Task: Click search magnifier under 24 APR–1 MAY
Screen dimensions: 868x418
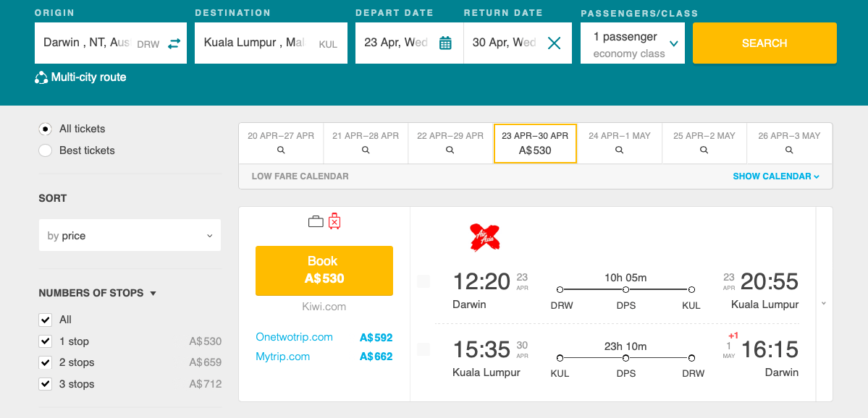Action: [x=620, y=150]
